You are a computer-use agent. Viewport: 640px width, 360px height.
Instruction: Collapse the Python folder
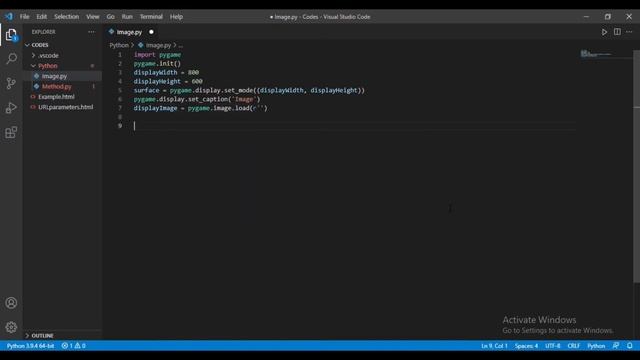(x=48, y=66)
